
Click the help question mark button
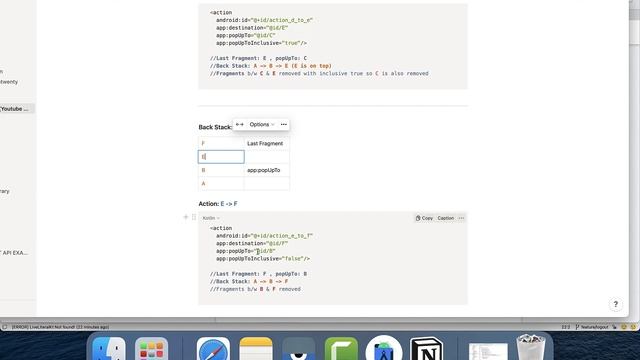[x=616, y=304]
